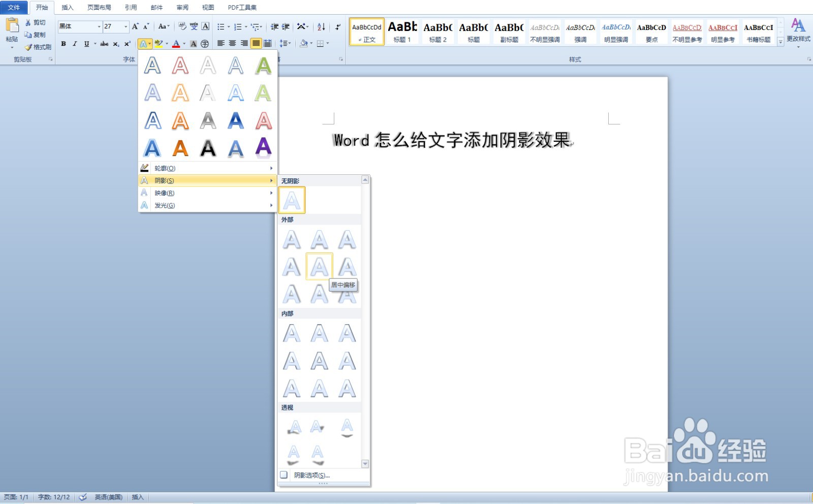Toggle Strikethrough formatting
This screenshot has width=813, height=504.
pyautogui.click(x=104, y=44)
